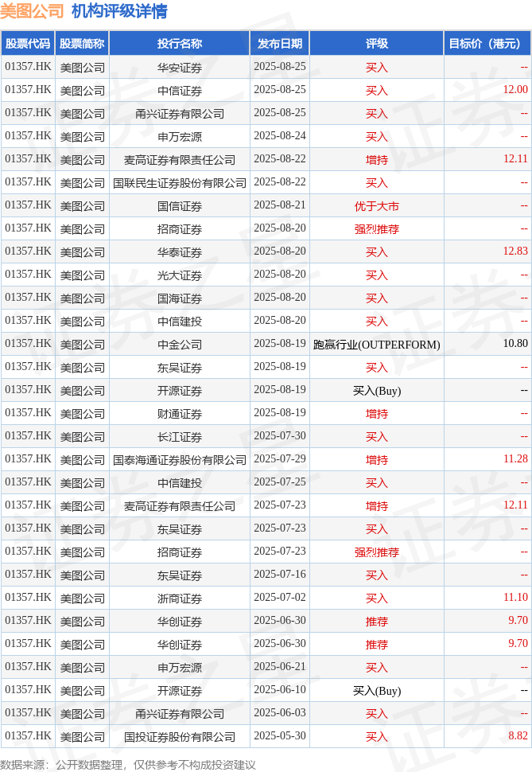The image size is (532, 772).
Task: Click the 目标价（港元） column header
Action: pyautogui.click(x=487, y=44)
